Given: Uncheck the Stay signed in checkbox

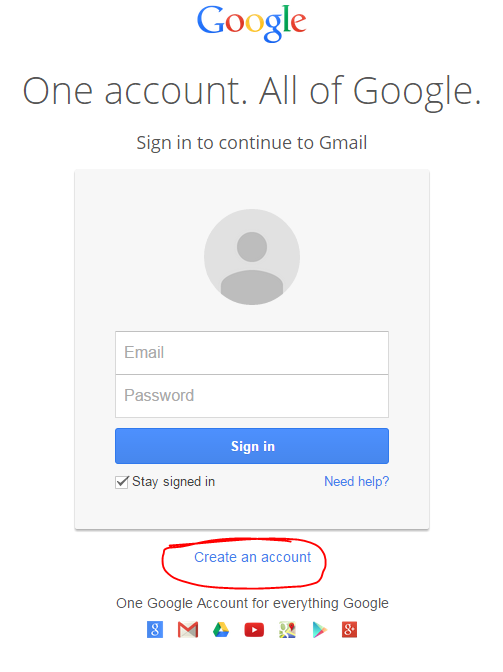Looking at the screenshot, I should (x=122, y=482).
